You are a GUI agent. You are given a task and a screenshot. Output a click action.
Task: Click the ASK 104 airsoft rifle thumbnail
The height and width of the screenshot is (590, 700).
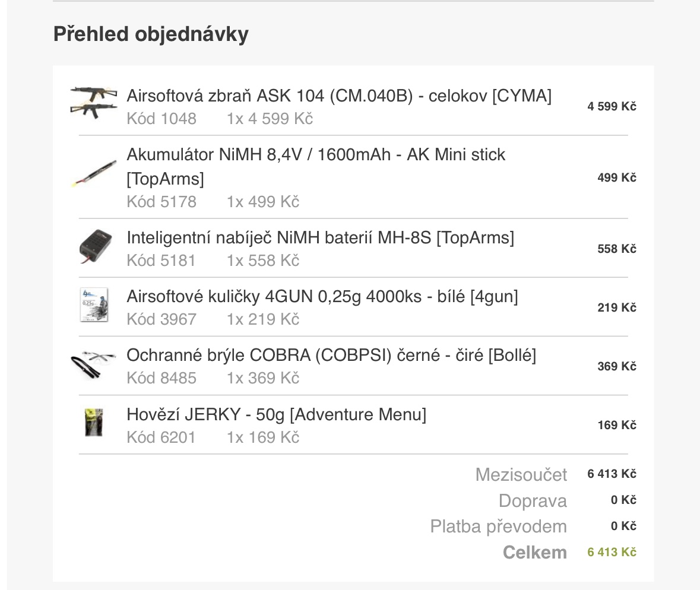click(x=94, y=102)
